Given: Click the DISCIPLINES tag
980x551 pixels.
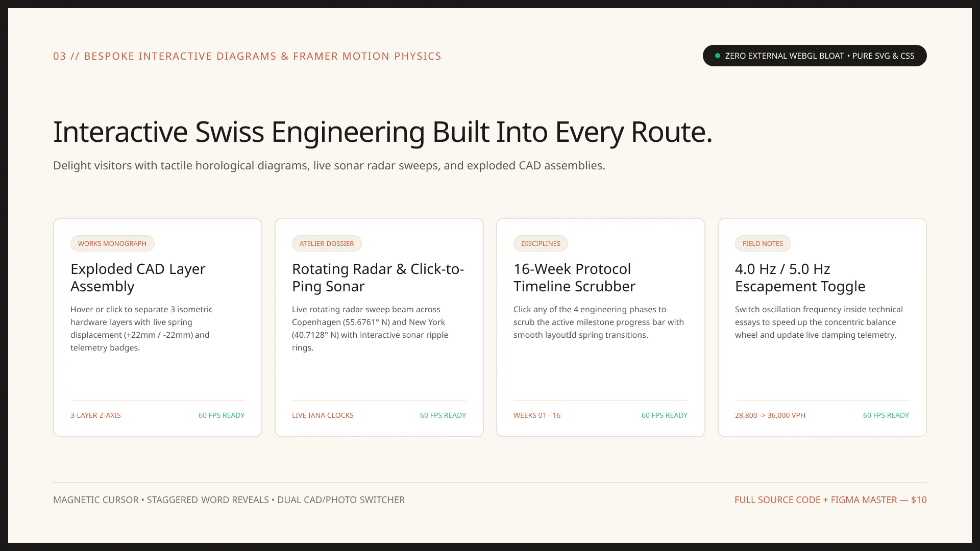Looking at the screenshot, I should pyautogui.click(x=541, y=243).
